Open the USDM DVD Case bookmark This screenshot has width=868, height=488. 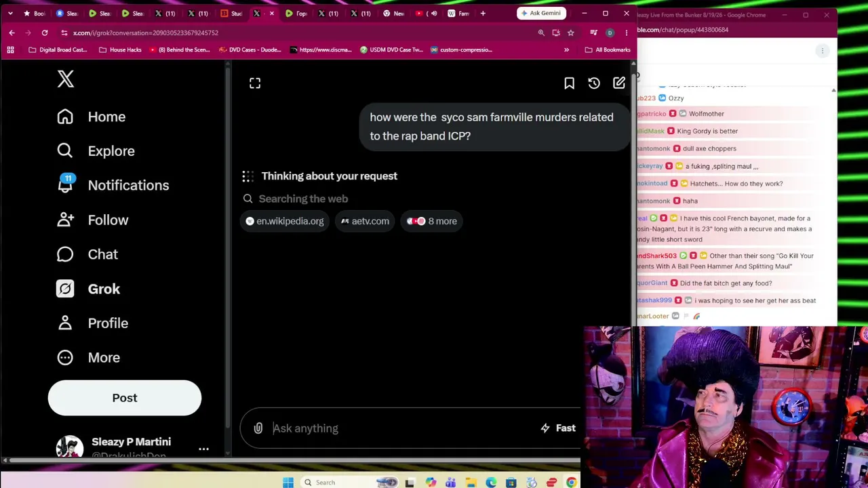(391, 49)
